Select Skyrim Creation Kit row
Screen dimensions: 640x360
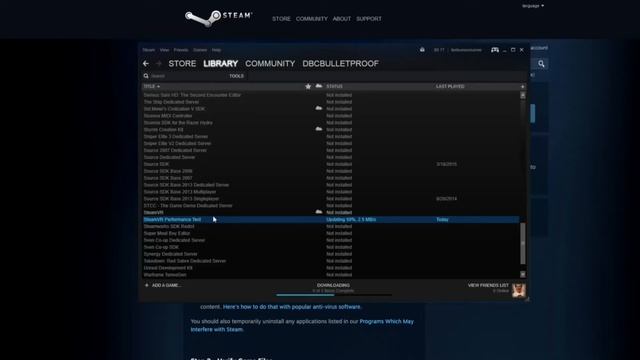click(x=331, y=129)
